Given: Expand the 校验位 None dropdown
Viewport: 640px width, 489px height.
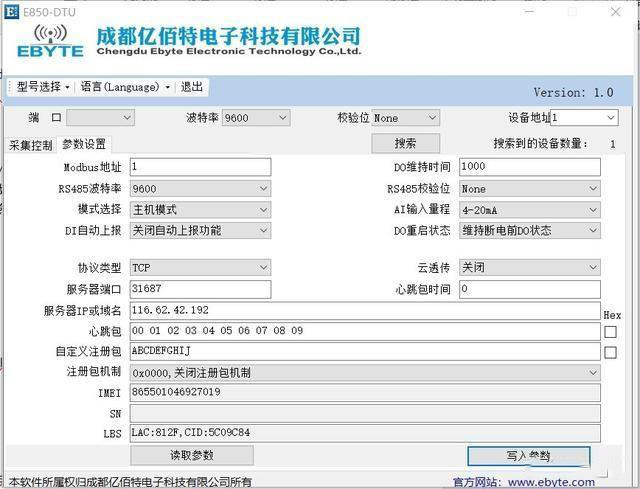Looking at the screenshot, I should click(405, 118).
